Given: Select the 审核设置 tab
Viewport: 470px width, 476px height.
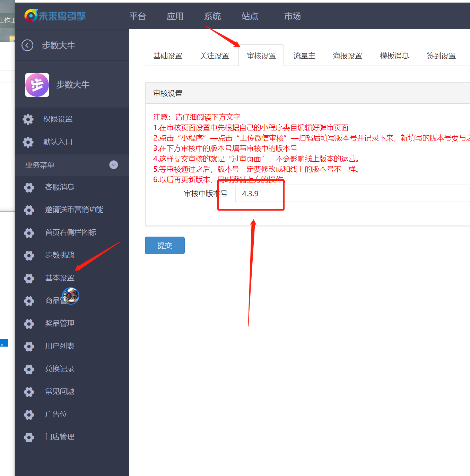Looking at the screenshot, I should click(x=261, y=56).
